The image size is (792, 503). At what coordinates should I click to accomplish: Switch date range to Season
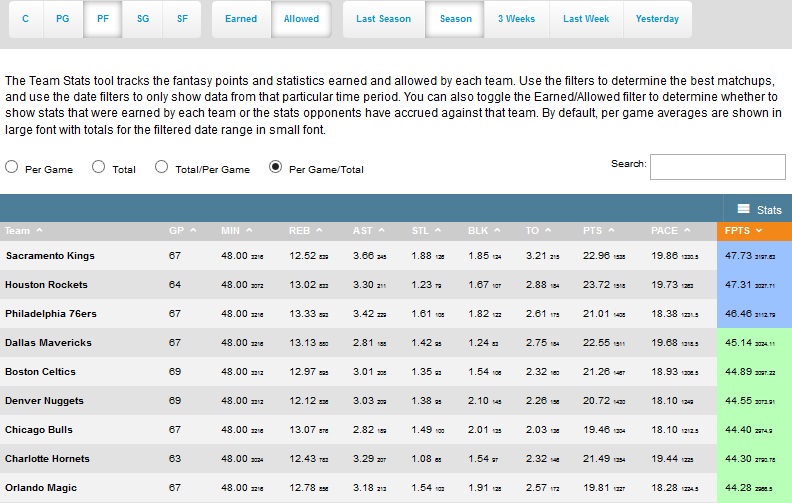pos(456,19)
